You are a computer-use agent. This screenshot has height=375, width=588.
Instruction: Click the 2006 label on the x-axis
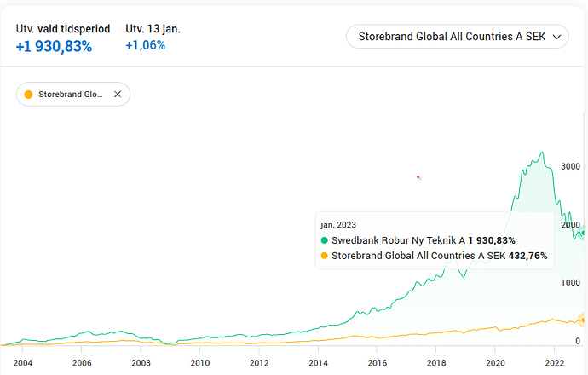pyautogui.click(x=82, y=363)
